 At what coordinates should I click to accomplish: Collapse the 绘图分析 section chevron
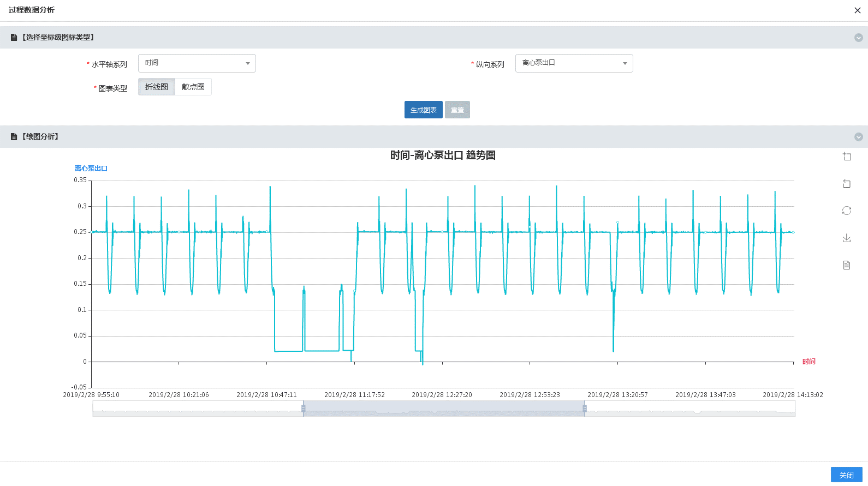858,137
